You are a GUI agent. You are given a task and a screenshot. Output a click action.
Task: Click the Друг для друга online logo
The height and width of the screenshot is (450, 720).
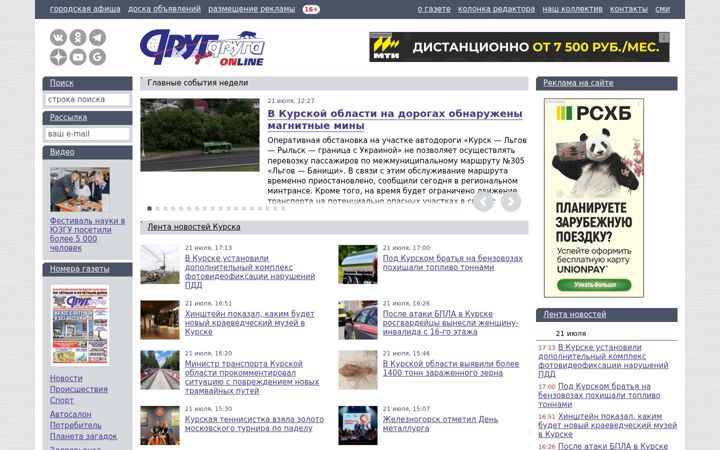pyautogui.click(x=202, y=48)
